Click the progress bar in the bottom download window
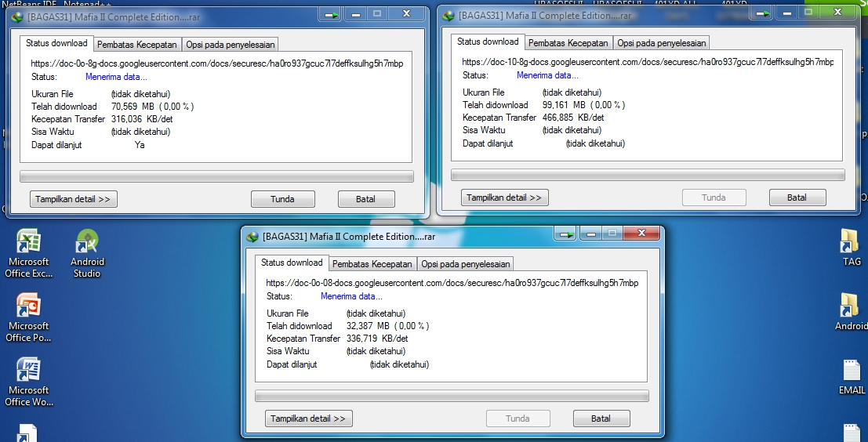Image resolution: width=868 pixels, height=442 pixels. pyautogui.click(x=452, y=396)
